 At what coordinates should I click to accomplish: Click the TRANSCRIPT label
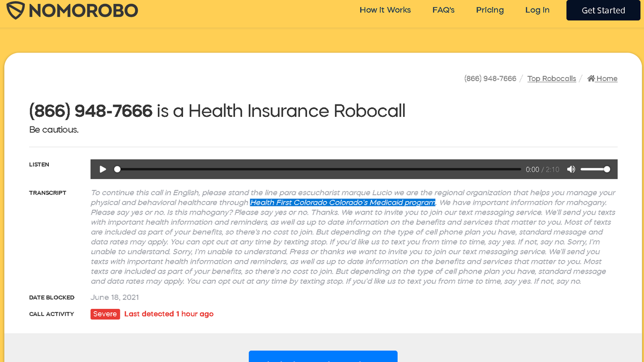pyautogui.click(x=48, y=193)
